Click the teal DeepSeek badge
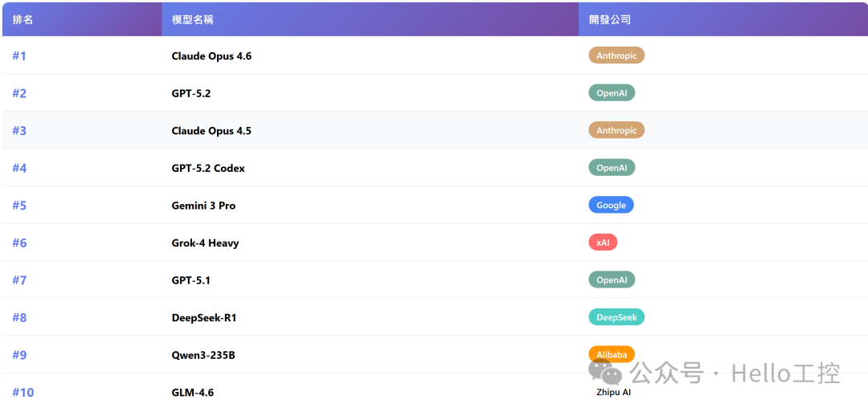This screenshot has height=408, width=868. (x=616, y=317)
